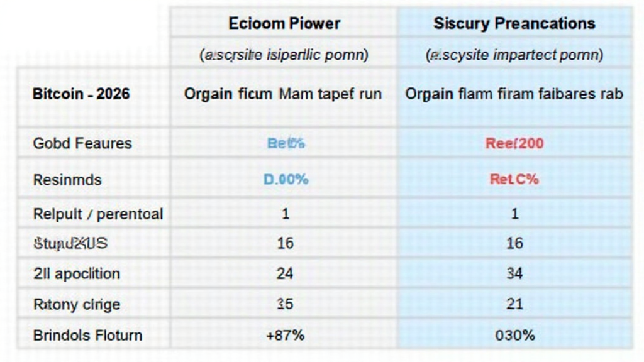The width and height of the screenshot is (644, 362).
Task: Select the Siscury Preancations column header
Action: point(514,24)
